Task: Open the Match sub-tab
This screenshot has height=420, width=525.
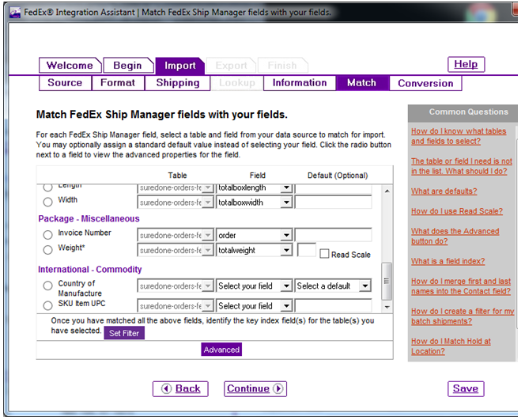Action: click(x=361, y=83)
